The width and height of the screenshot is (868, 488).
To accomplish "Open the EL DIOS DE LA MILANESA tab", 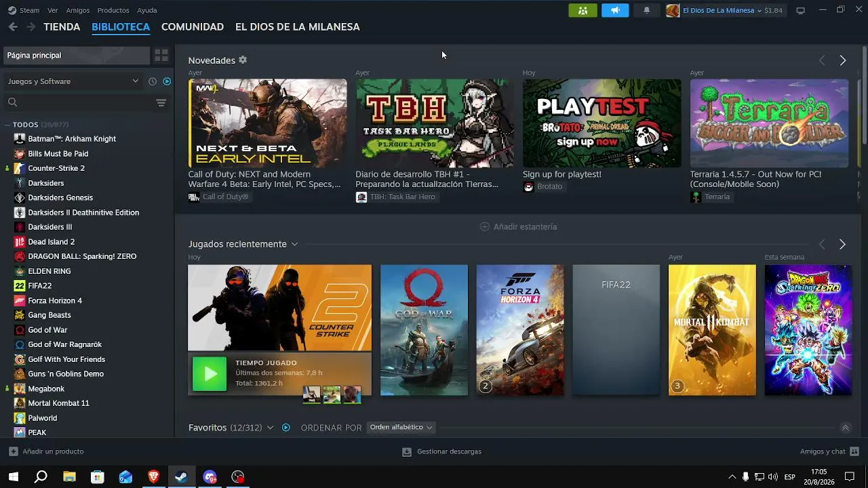I will coord(298,27).
